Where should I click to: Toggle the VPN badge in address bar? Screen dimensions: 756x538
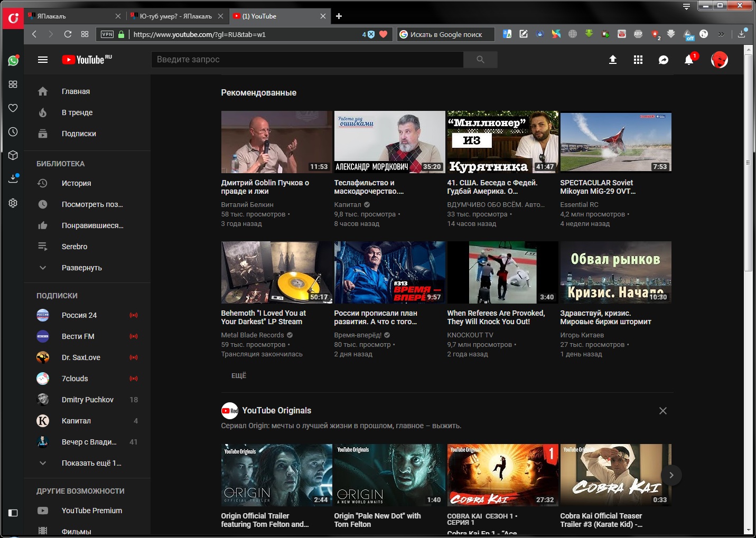107,34
